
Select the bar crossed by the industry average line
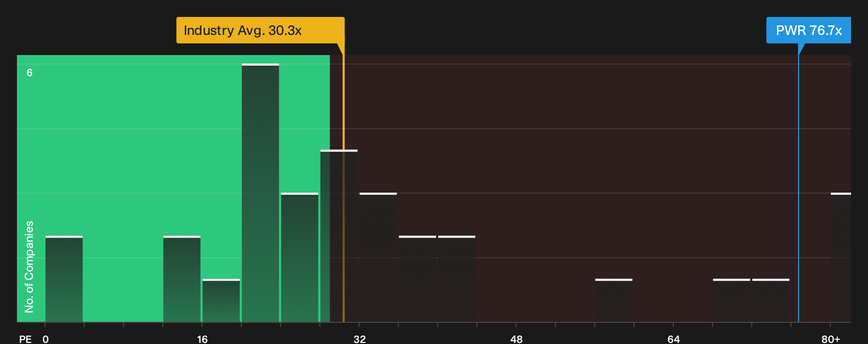(x=339, y=236)
